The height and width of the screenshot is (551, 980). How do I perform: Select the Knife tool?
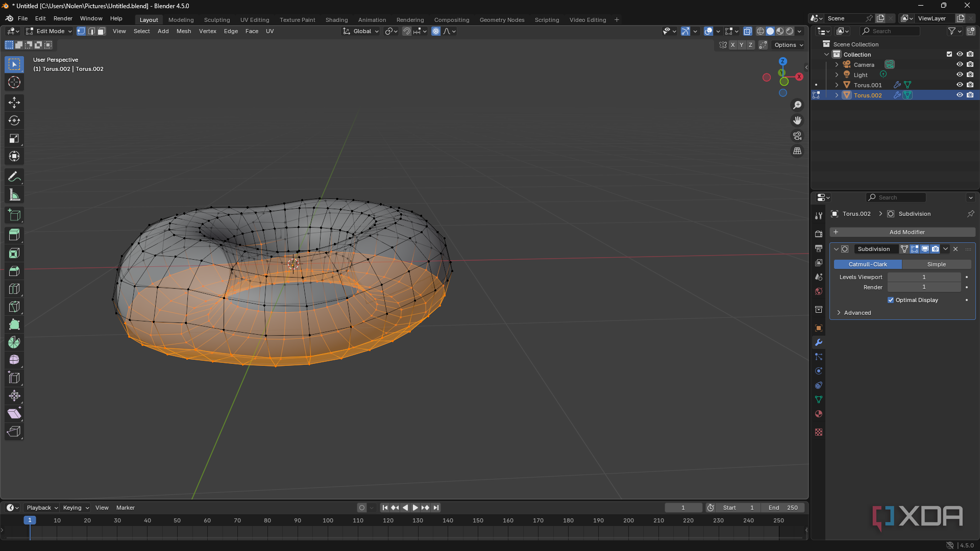click(x=14, y=307)
